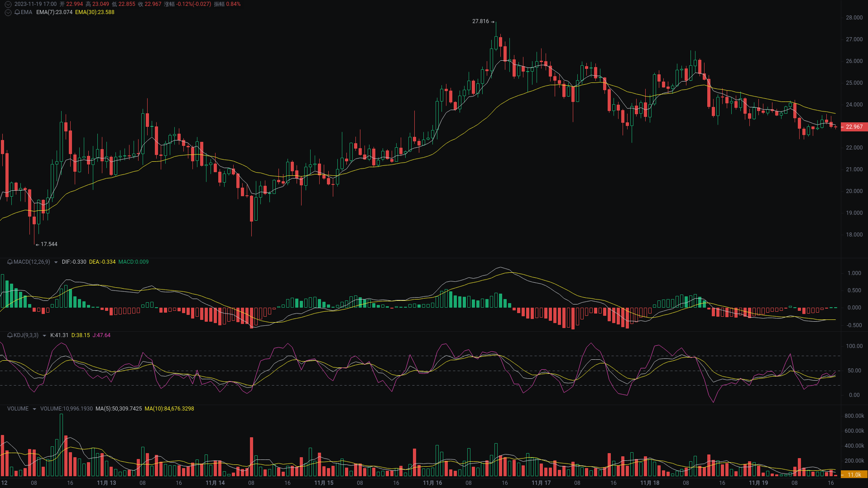The height and width of the screenshot is (488, 868).
Task: Select the EMA indicator label
Action: [x=26, y=12]
